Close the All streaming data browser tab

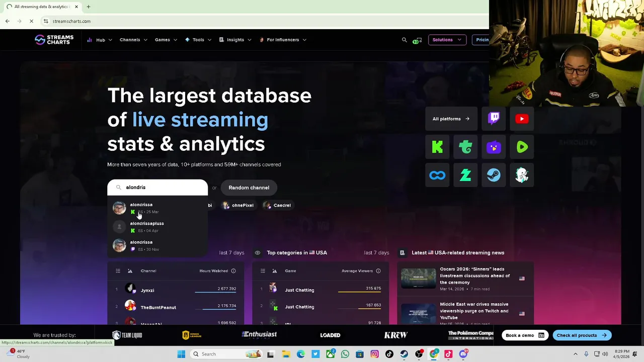[76, 7]
